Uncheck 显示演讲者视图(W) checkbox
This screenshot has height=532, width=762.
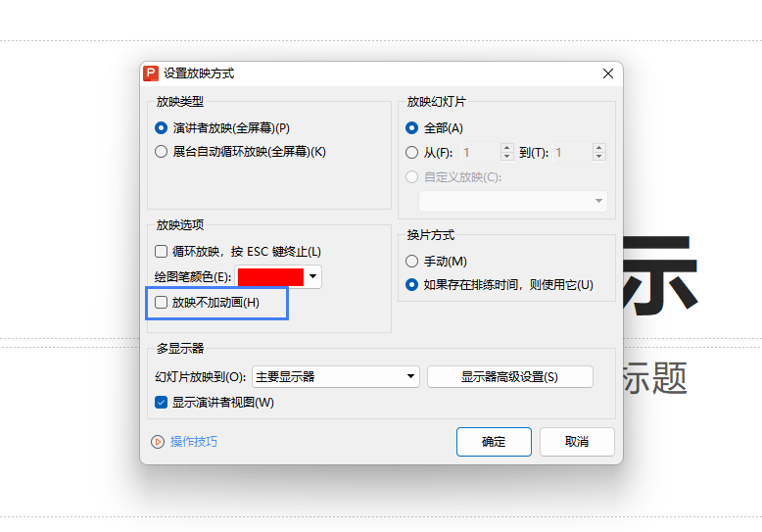point(161,402)
